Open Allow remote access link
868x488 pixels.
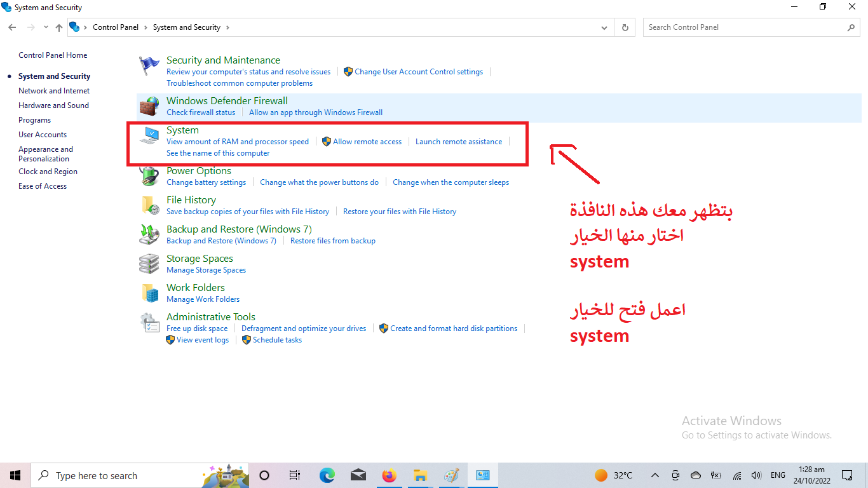pyautogui.click(x=367, y=142)
